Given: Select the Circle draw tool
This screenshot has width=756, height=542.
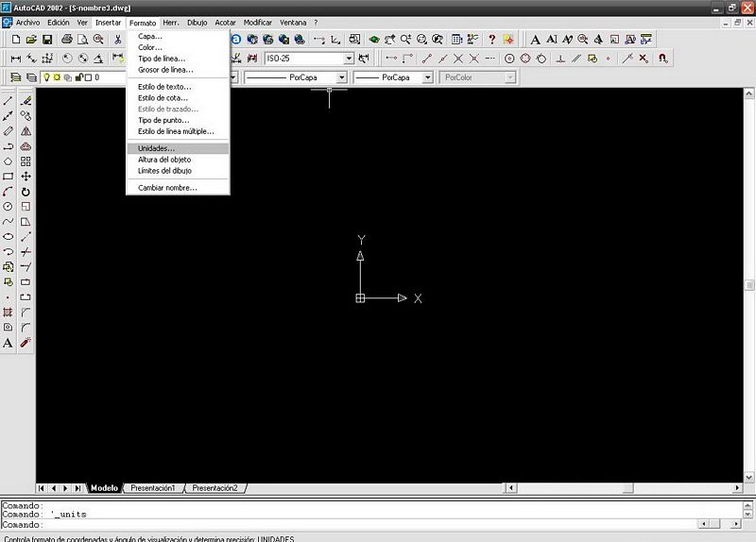Looking at the screenshot, I should coord(9,207).
